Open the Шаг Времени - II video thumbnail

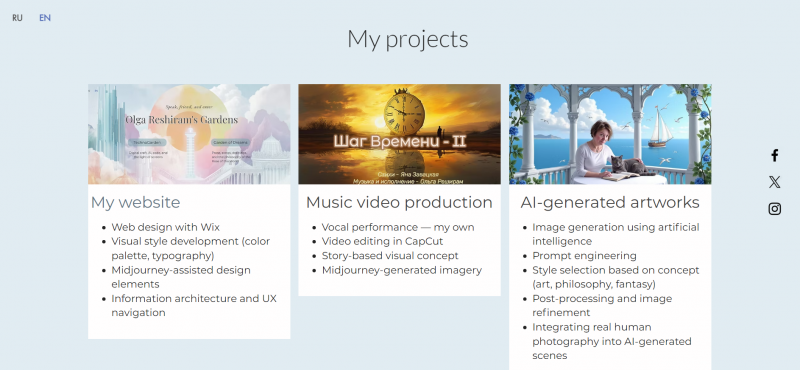(x=399, y=134)
